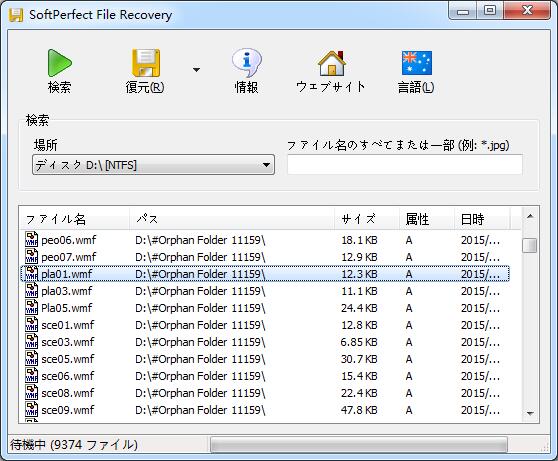The width and height of the screenshot is (558, 461).
Task: Select the sce09.wmf file row
Action: 265,410
